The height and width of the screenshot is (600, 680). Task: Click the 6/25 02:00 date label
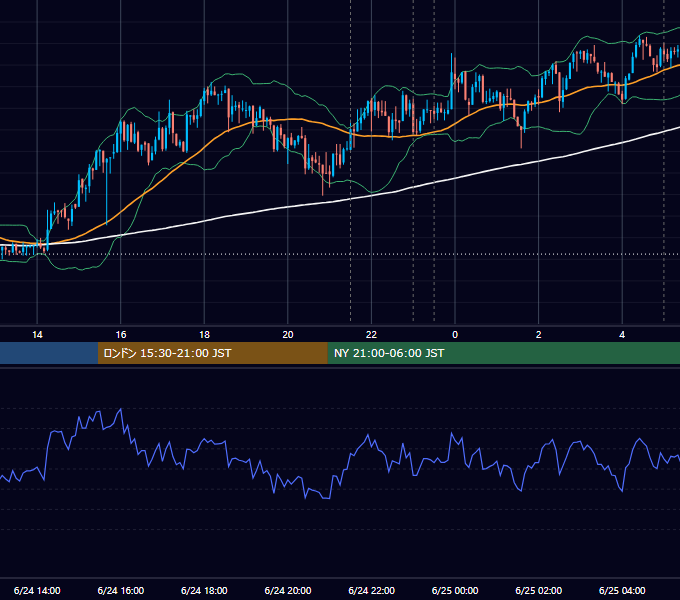pos(539,590)
